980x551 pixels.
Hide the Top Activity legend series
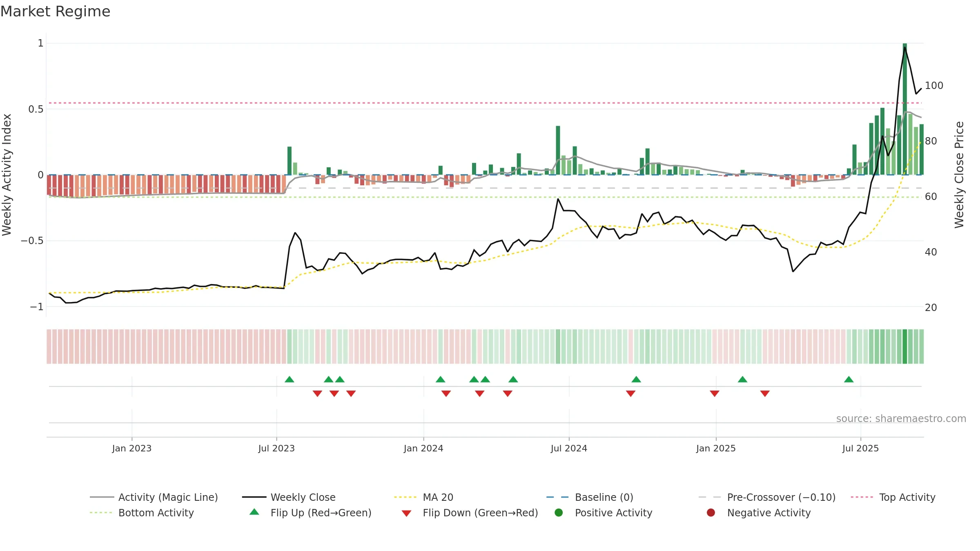[x=893, y=497]
